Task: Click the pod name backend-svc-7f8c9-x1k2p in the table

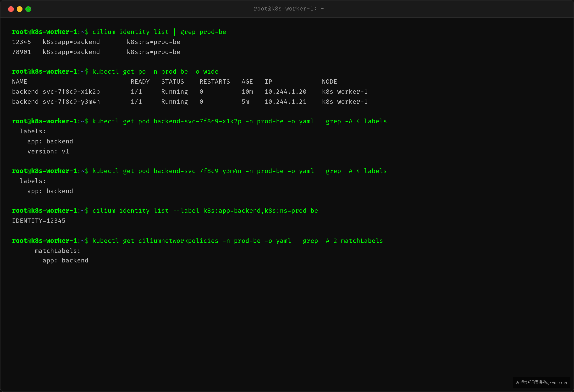Action: coord(56,92)
